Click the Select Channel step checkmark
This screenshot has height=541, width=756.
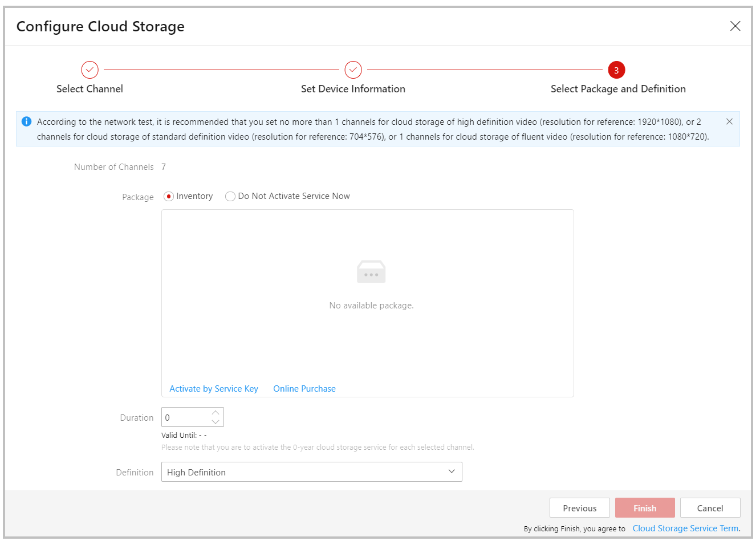tap(90, 70)
